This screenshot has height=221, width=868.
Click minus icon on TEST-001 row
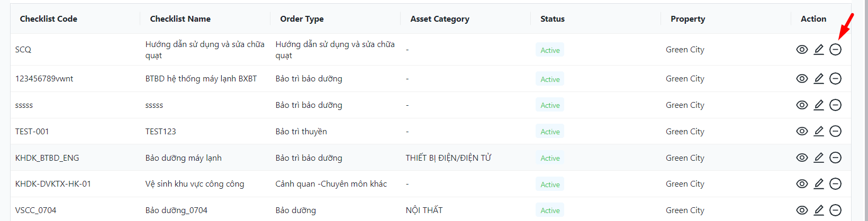835,131
